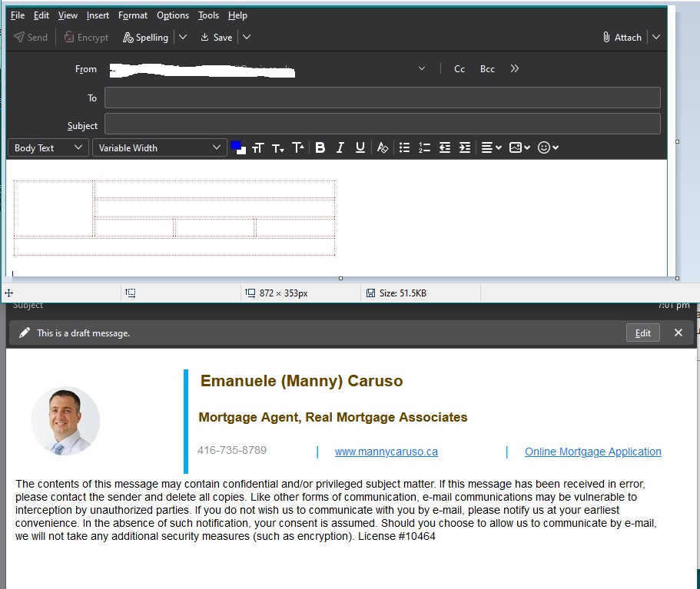Toggle underline formatting

360,147
